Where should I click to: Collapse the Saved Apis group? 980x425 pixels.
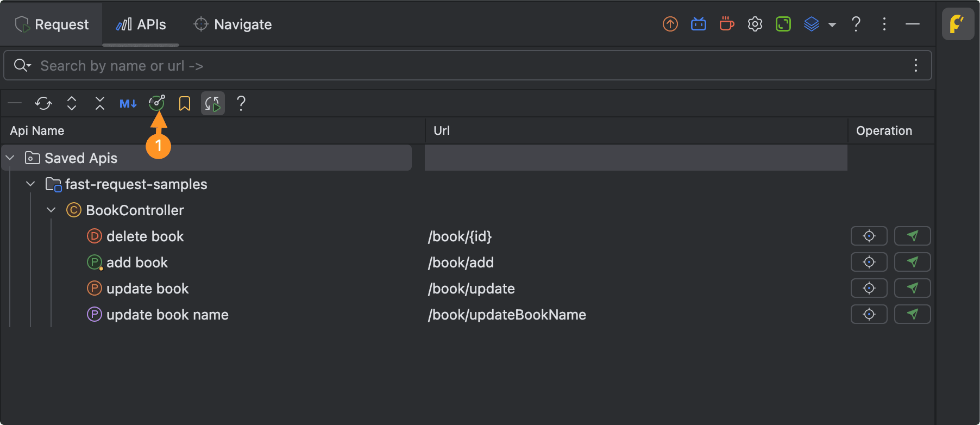coord(10,158)
